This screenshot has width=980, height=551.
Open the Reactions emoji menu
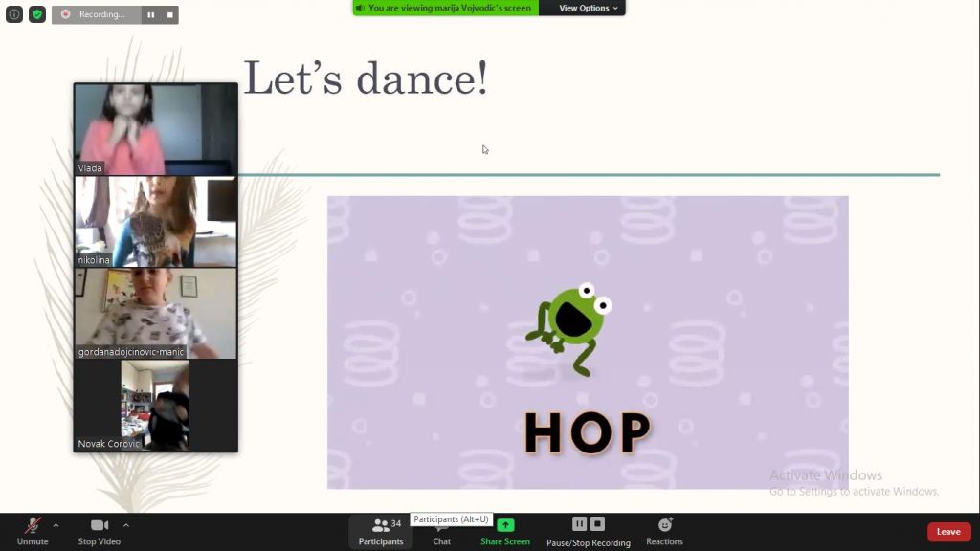click(664, 531)
